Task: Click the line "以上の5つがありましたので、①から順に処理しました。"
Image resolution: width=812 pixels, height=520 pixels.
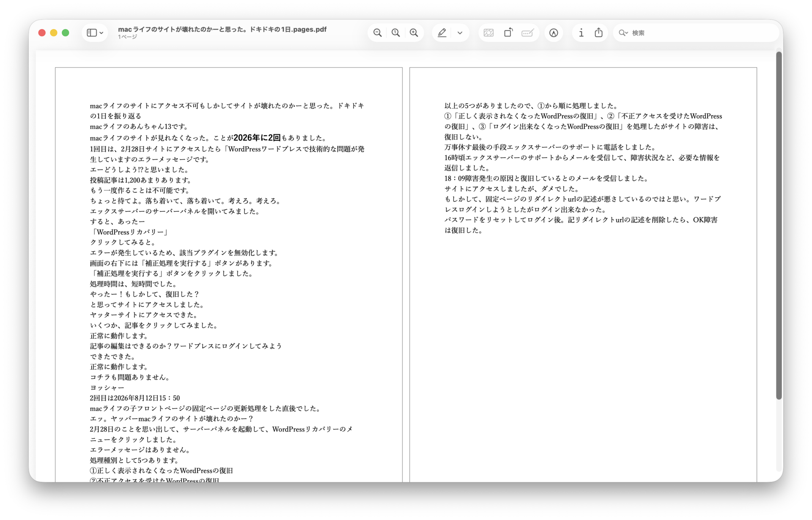Action: (532, 106)
